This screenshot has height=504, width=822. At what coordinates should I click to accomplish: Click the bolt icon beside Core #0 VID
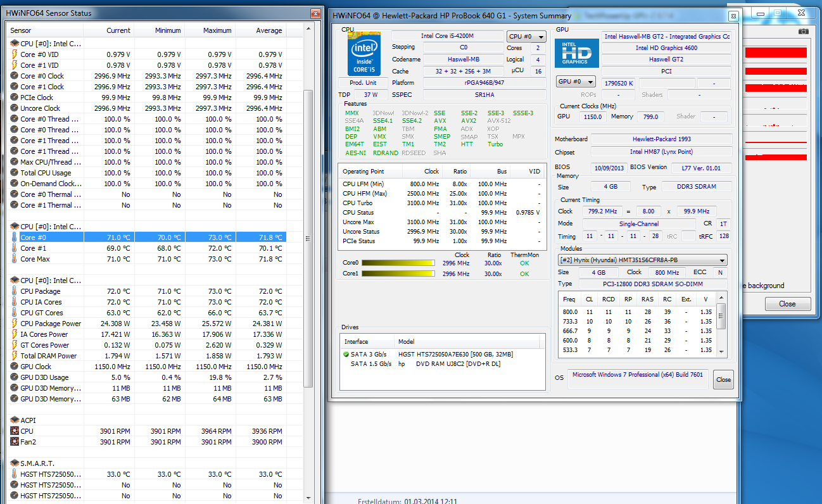coord(15,54)
